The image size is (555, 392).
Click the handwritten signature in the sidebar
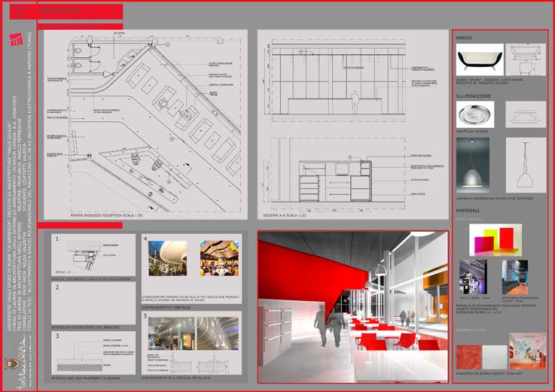(25, 363)
